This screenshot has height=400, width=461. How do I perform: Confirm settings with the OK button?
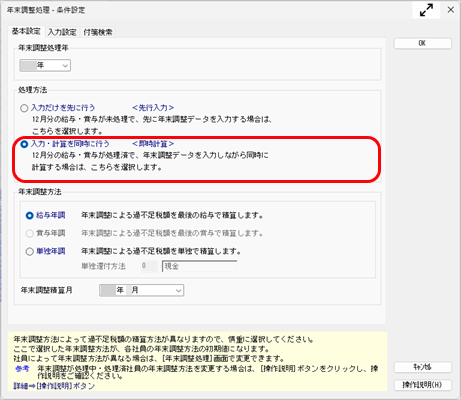423,43
